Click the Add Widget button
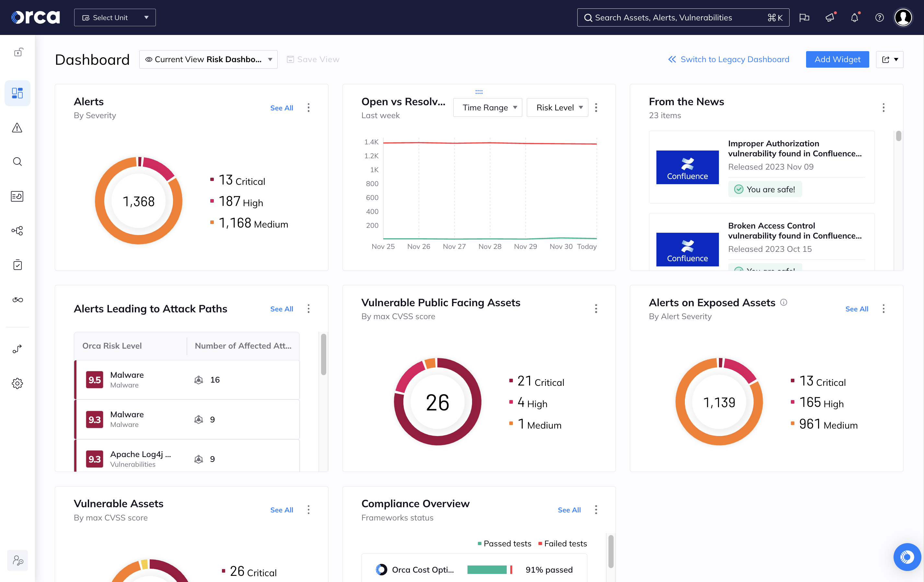The height and width of the screenshot is (582, 924). [x=837, y=60]
